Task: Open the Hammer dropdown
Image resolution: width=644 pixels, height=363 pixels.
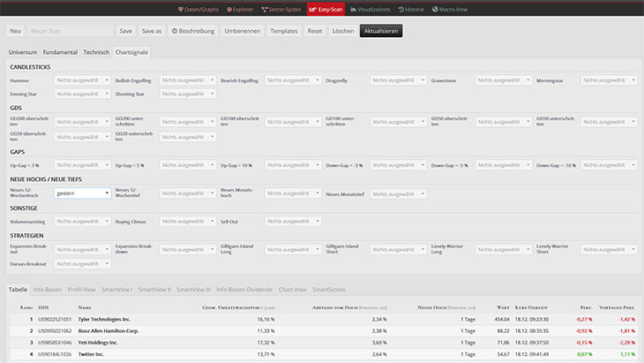Action: 83,80
